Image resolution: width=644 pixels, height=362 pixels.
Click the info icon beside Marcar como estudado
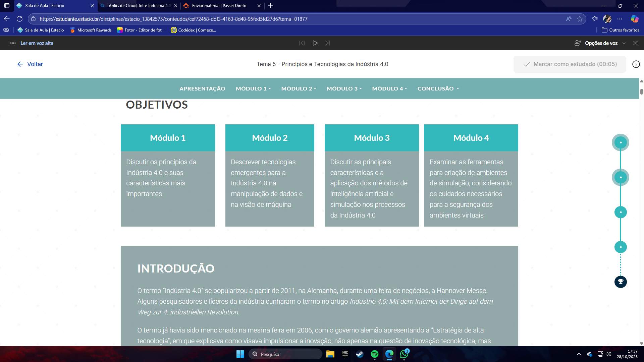[636, 64]
